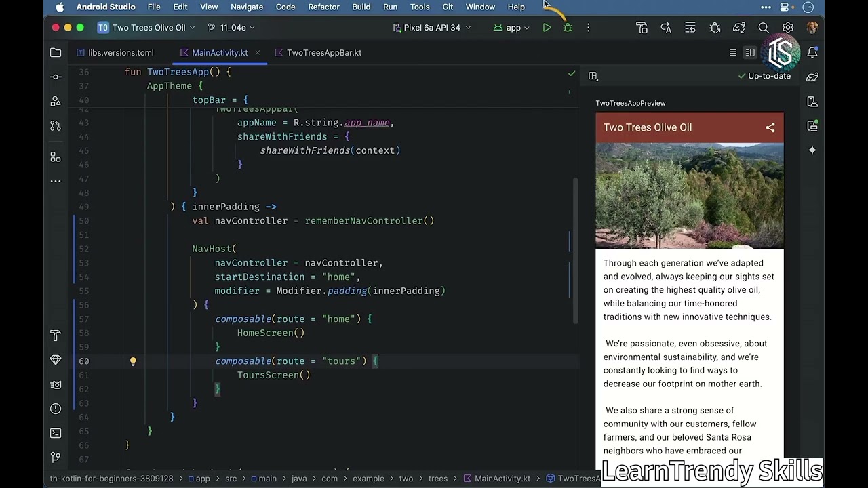Open the Pull Requests tool window
This screenshot has width=868, height=488.
tap(56, 126)
